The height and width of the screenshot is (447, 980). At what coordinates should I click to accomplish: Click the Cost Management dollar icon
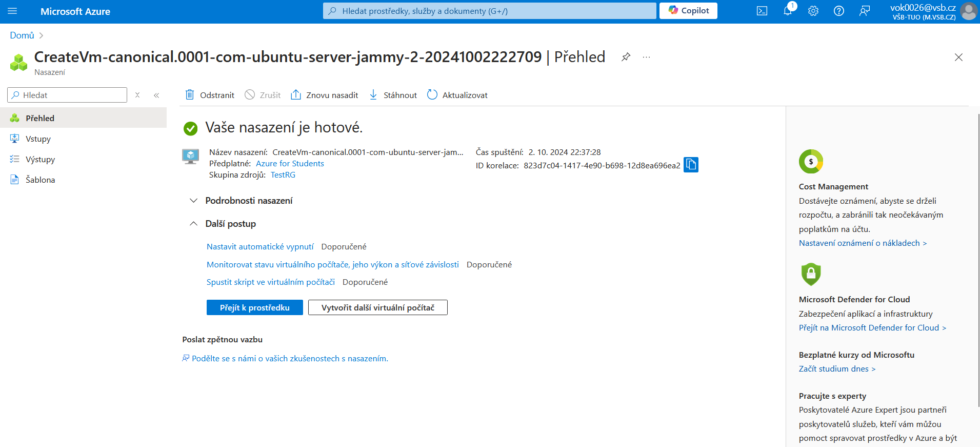coord(811,162)
